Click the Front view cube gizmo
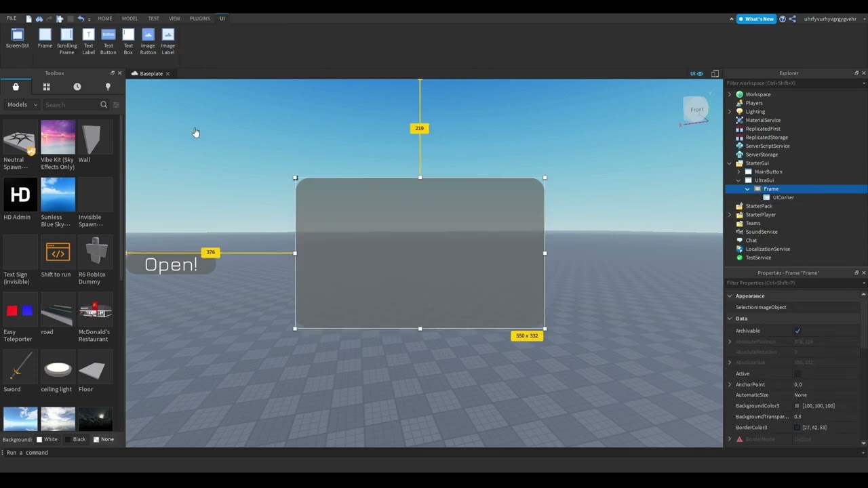This screenshot has width=868, height=488. tap(696, 110)
